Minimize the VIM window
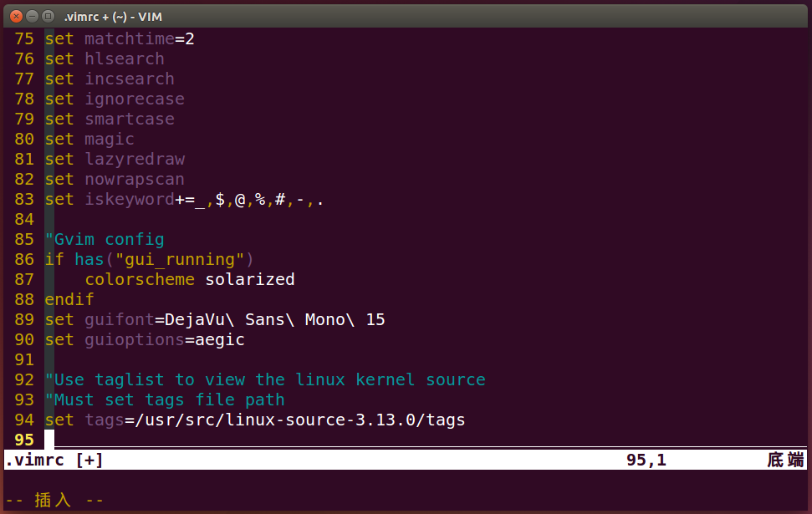 click(32, 17)
